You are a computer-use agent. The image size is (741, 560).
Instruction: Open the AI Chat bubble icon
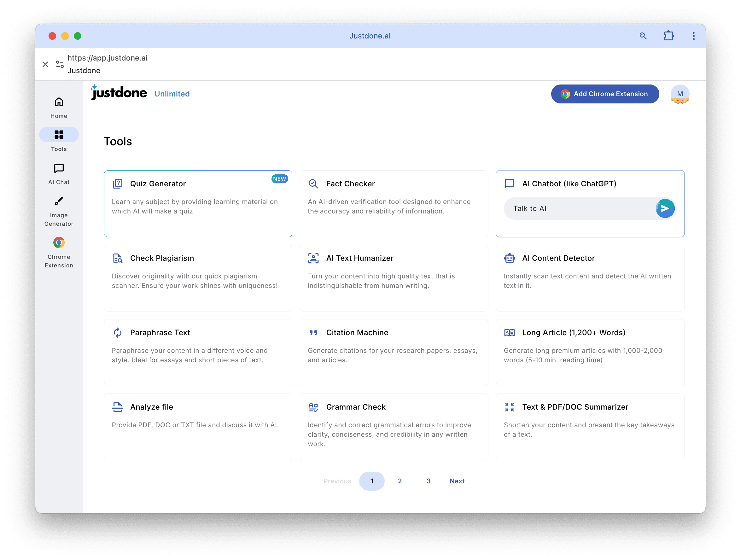[59, 168]
